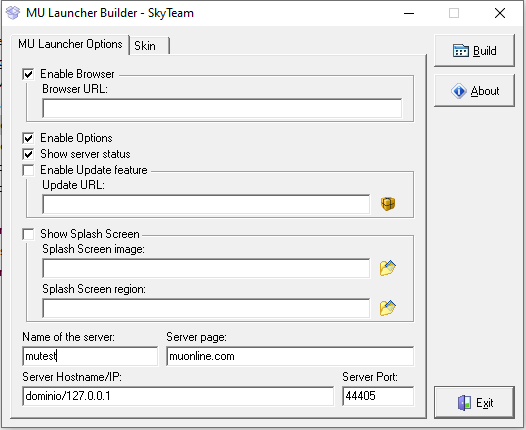Open the About dialog
526x430 pixels.
[474, 91]
